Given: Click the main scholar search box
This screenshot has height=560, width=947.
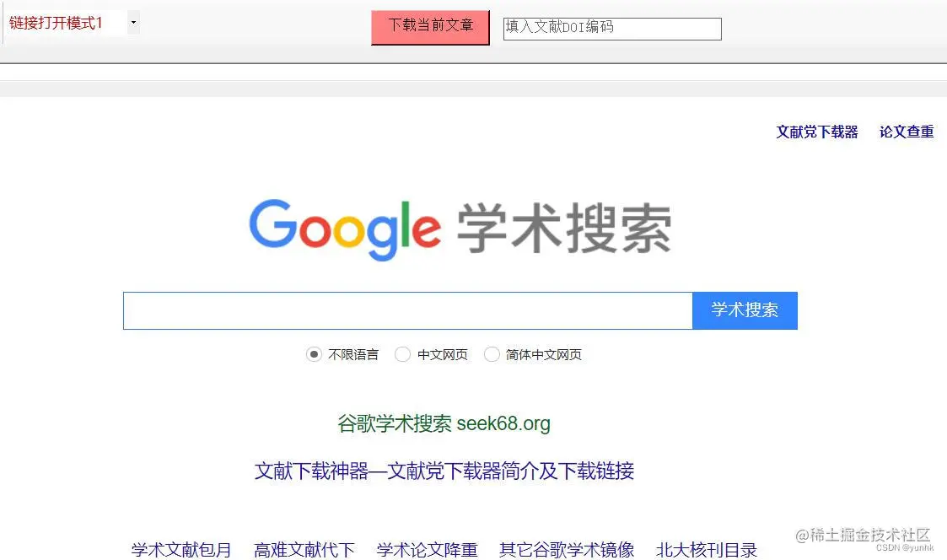Looking at the screenshot, I should click(x=407, y=310).
